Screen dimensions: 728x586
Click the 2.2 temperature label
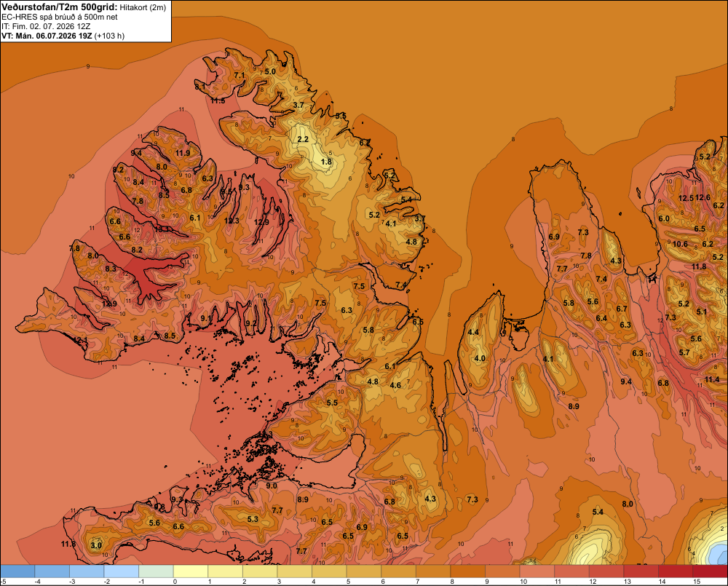tap(303, 139)
